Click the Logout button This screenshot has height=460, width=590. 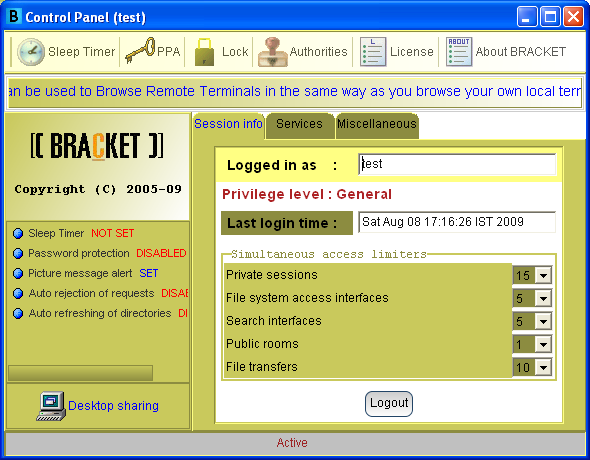tap(389, 404)
